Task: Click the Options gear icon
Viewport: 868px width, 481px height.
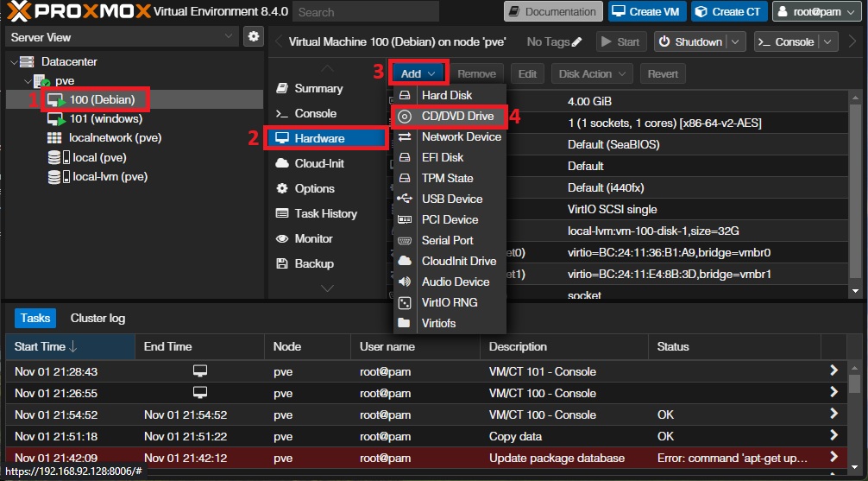Action: tap(282, 188)
